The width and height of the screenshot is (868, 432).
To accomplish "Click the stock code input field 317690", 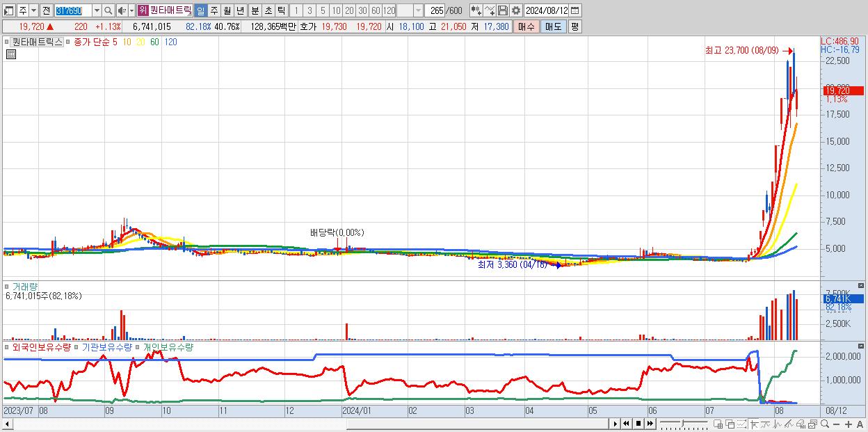I will [x=73, y=10].
